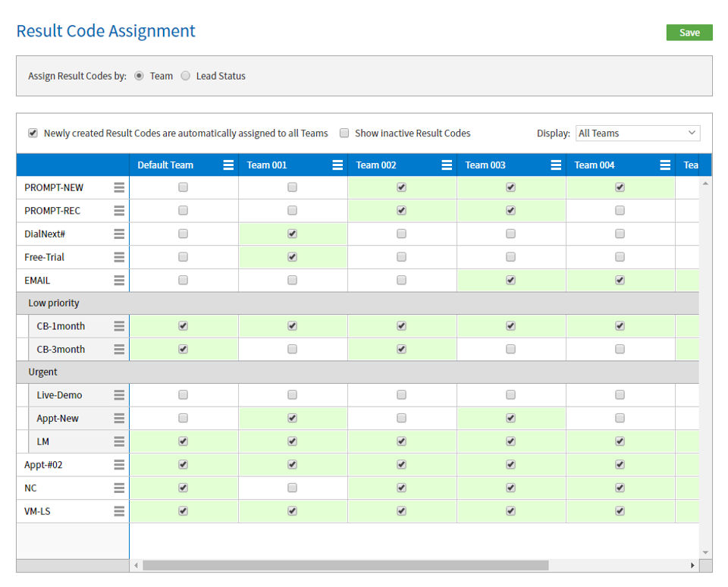Collapse the Low priority group row

54,303
